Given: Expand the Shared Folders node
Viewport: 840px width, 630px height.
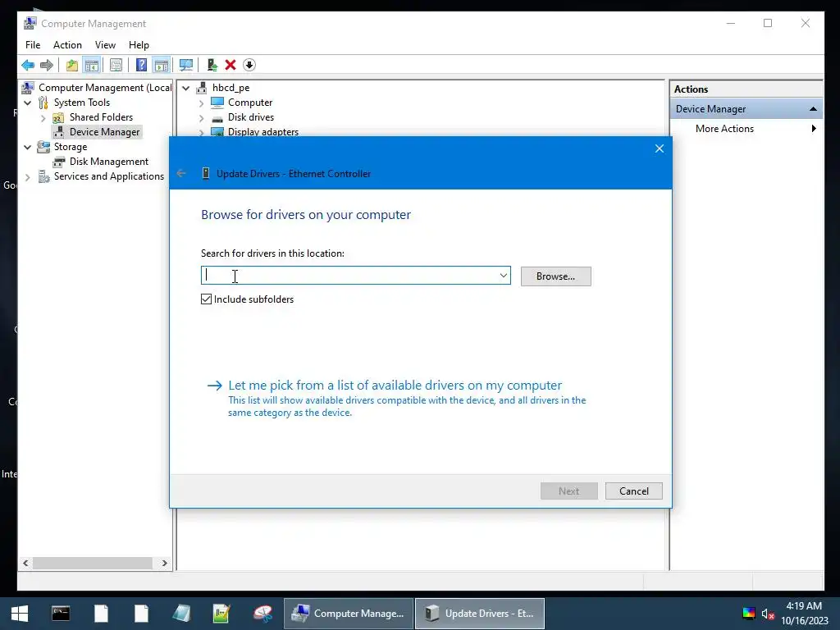Looking at the screenshot, I should tap(43, 117).
